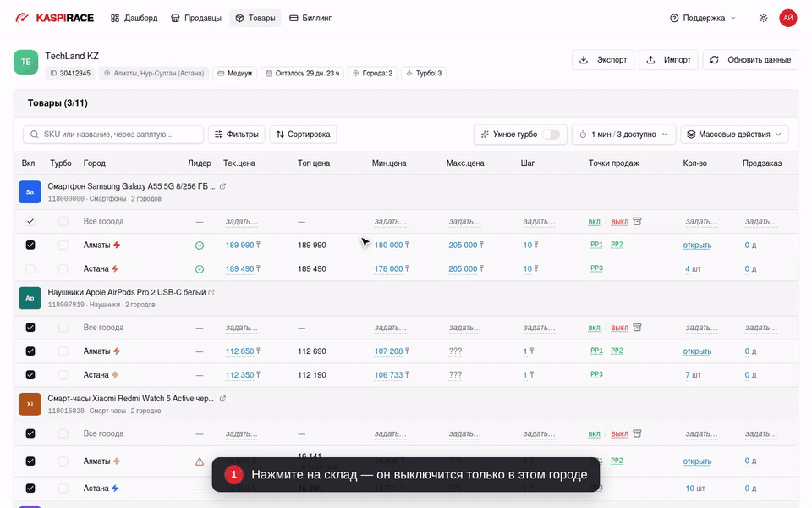Check Турбо checkbox for AirPods Астана row
The height and width of the screenshot is (508, 812).
click(x=63, y=375)
